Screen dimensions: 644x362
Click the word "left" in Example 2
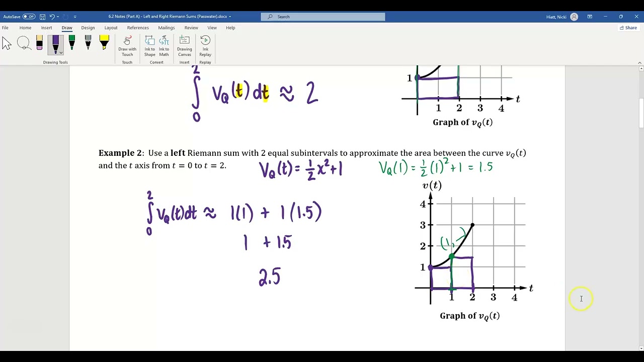[x=178, y=153]
